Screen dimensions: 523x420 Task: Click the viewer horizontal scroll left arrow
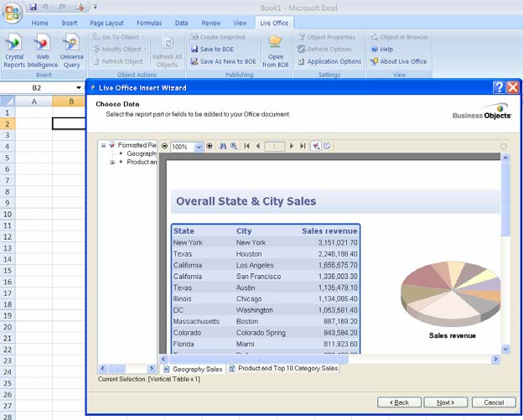[163, 359]
